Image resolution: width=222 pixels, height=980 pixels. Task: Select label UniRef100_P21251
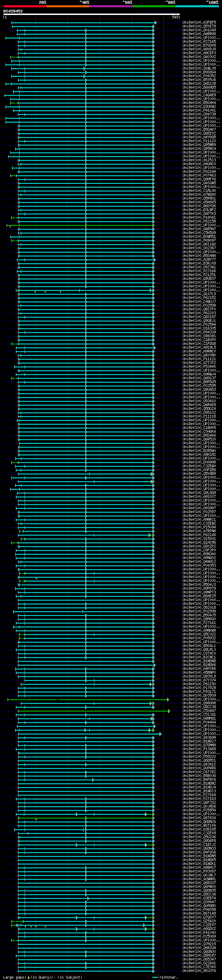(x=199, y=275)
